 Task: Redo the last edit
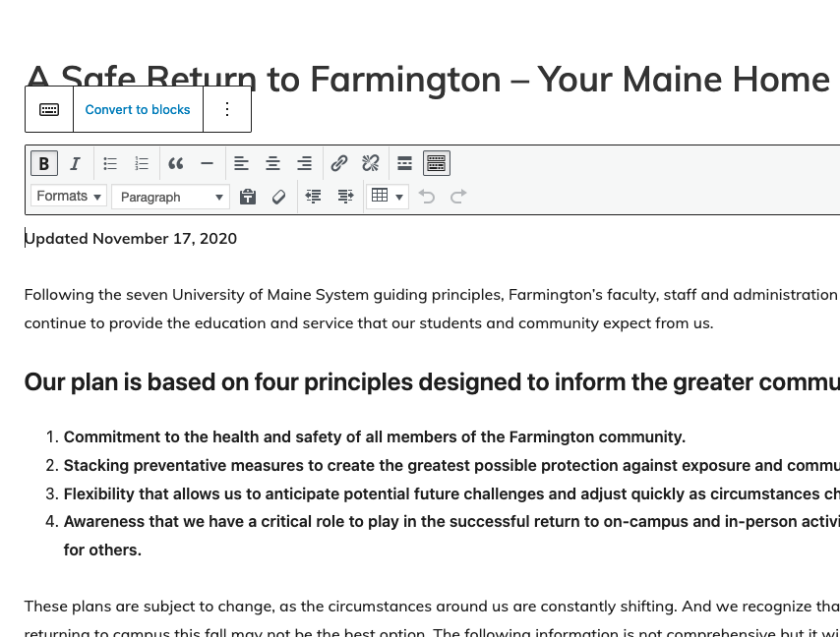point(458,197)
